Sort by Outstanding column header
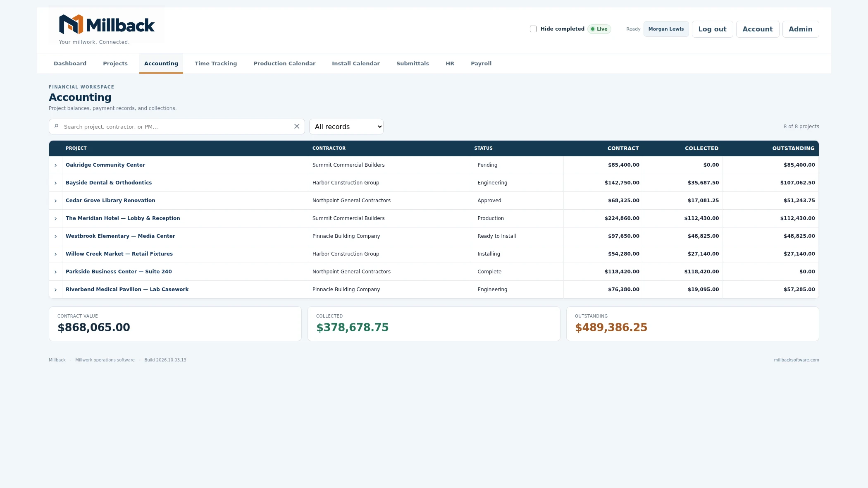The width and height of the screenshot is (868, 488). 794,148
